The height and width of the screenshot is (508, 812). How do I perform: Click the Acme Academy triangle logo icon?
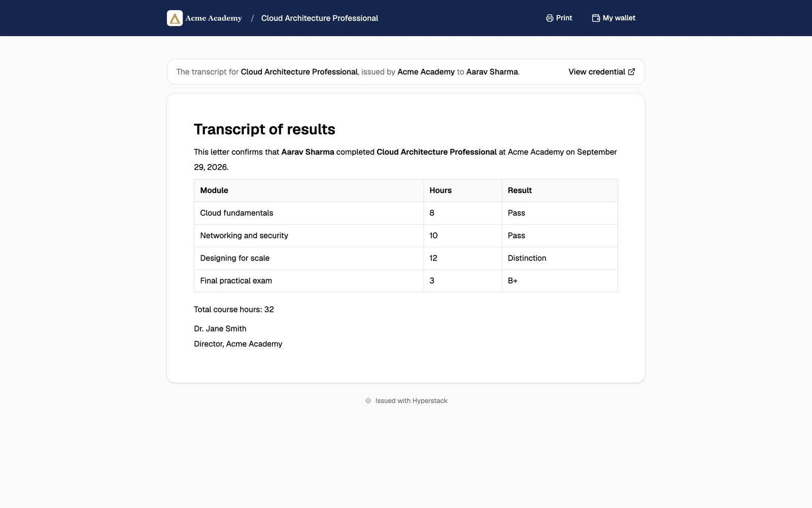175,18
